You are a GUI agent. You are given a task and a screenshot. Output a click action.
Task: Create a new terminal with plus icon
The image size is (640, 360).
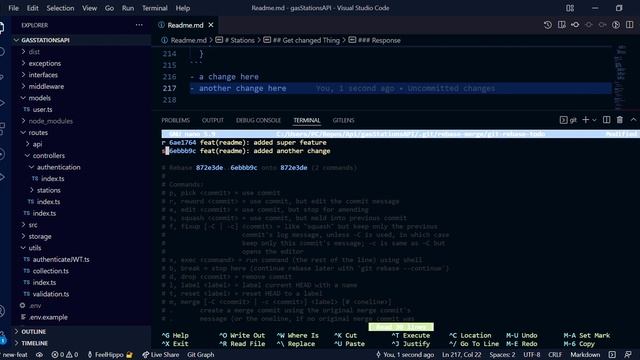tap(586, 120)
